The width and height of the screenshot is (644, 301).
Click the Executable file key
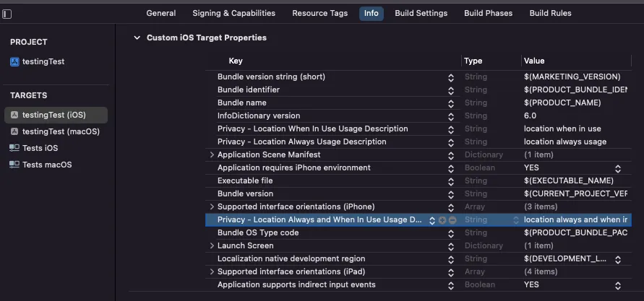click(x=245, y=180)
